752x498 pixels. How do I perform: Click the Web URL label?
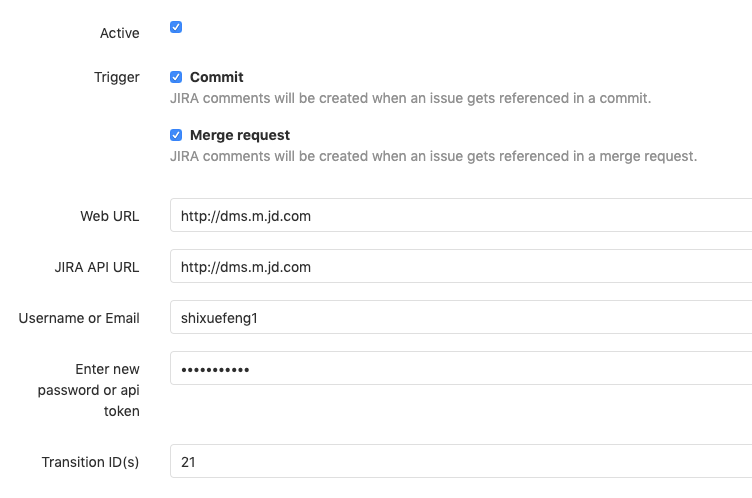pyautogui.click(x=110, y=216)
